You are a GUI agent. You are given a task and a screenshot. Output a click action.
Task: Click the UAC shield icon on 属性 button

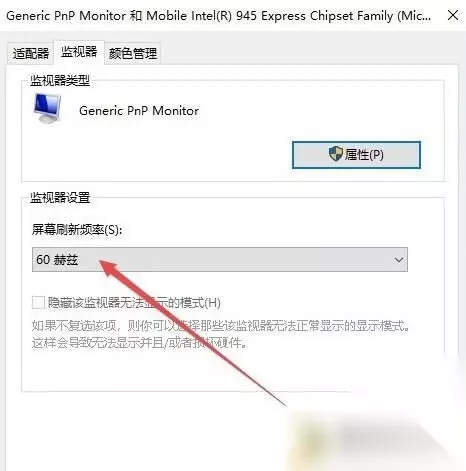tap(335, 154)
